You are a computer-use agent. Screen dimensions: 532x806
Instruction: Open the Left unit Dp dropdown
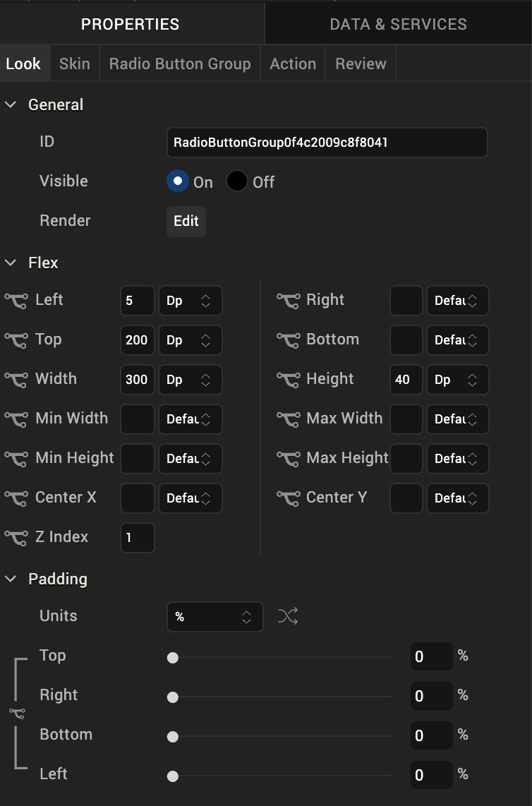[190, 301]
